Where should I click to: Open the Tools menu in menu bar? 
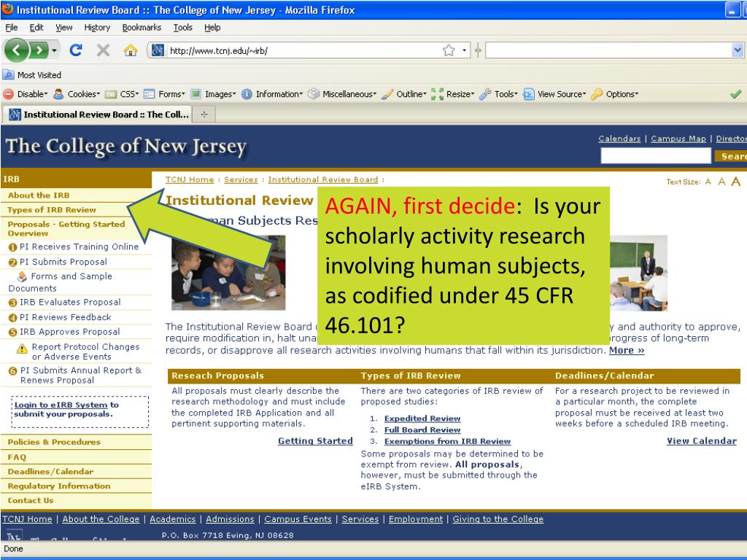(x=182, y=27)
